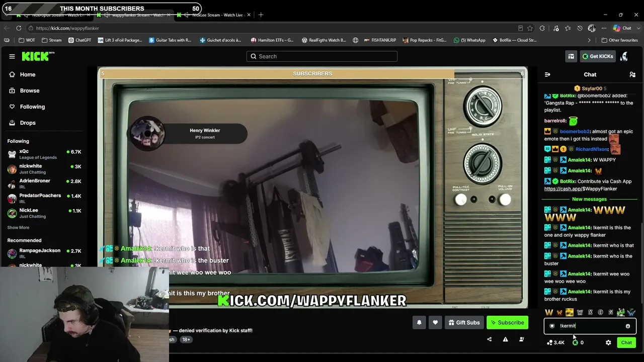
Task: Open the FISHTANK.RIP bookmark
Action: tap(379, 40)
